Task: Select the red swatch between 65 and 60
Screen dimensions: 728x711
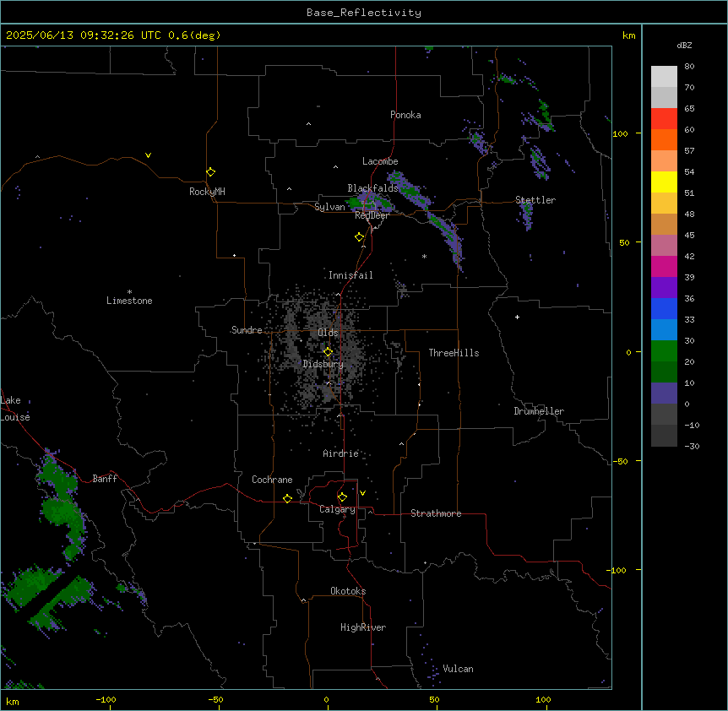Action: tap(664, 119)
